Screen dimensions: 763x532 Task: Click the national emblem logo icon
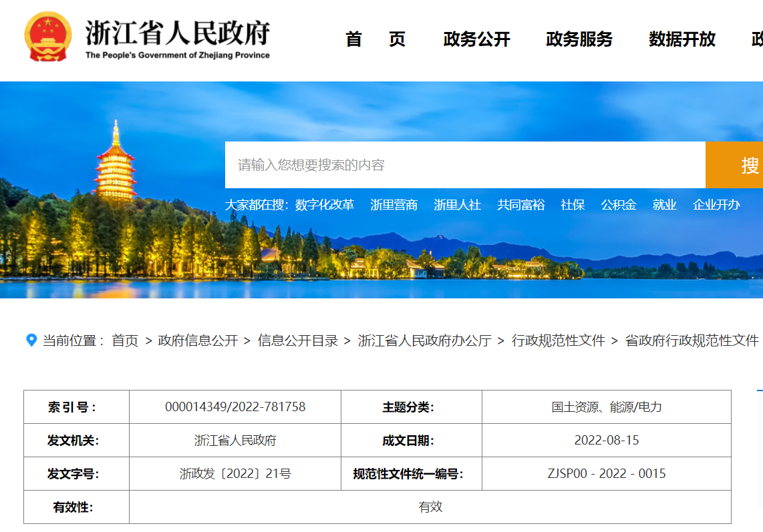pyautogui.click(x=47, y=37)
